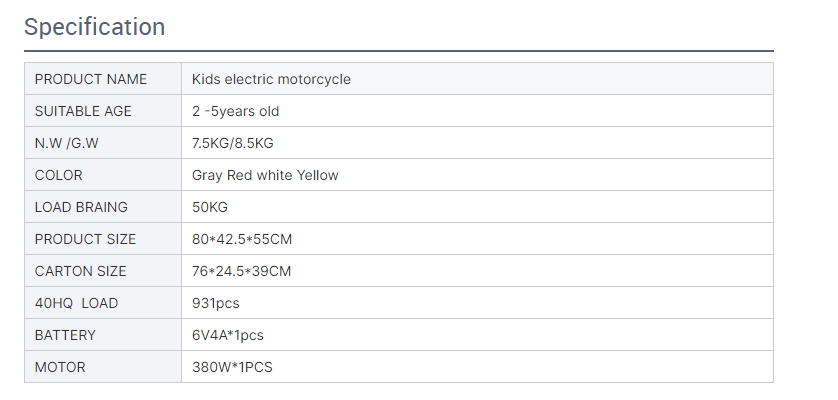Select the N.W /G.W label cell

pyautogui.click(x=67, y=143)
